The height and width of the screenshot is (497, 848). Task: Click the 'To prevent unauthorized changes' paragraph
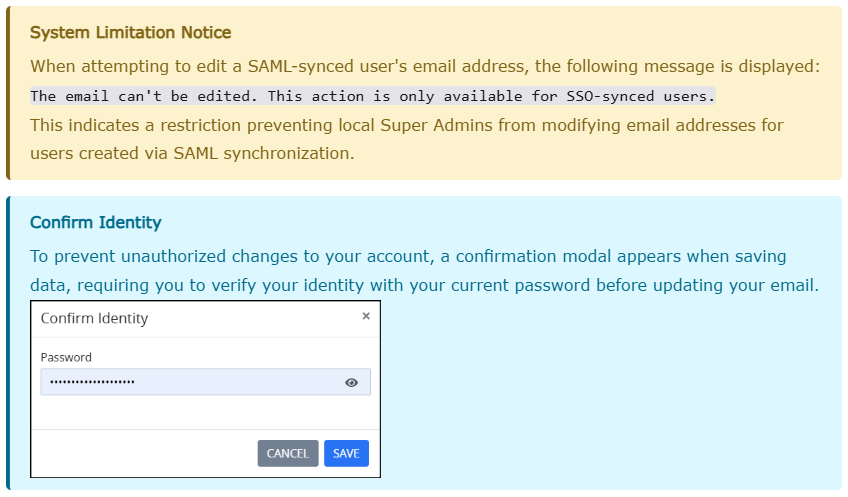425,270
